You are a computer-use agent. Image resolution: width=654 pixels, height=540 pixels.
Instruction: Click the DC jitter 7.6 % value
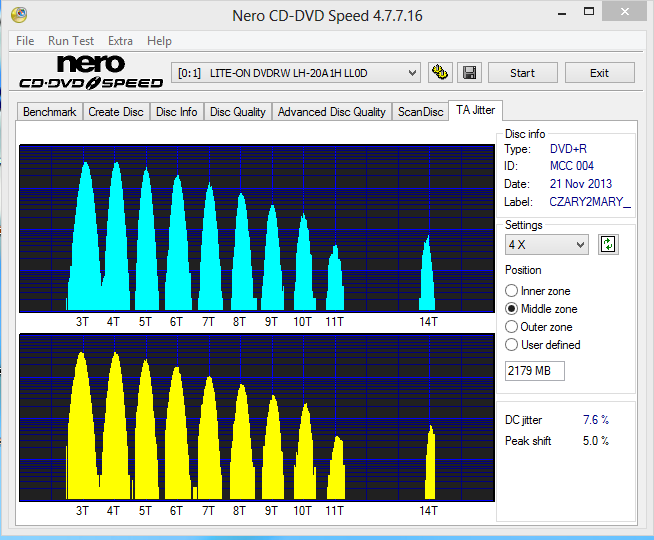tap(596, 420)
